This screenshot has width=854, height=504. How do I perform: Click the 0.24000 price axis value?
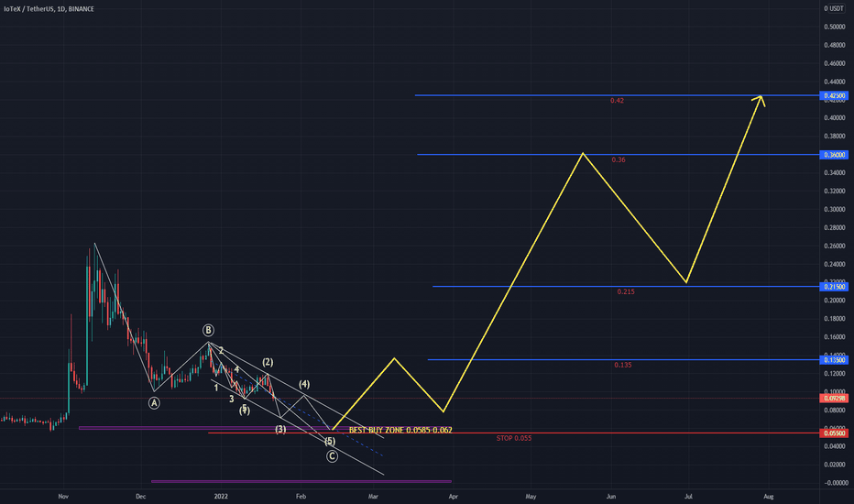coord(835,265)
